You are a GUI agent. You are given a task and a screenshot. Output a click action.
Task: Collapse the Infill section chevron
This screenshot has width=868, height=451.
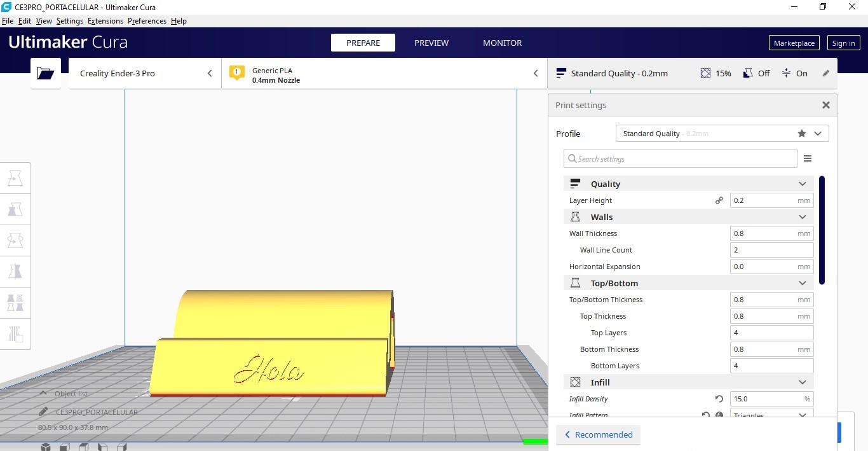pyautogui.click(x=803, y=382)
